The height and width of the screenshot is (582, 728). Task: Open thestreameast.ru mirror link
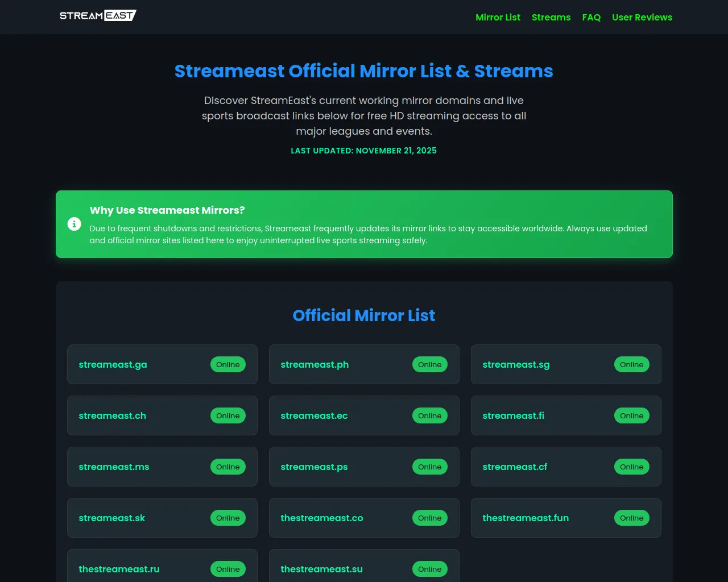(119, 569)
